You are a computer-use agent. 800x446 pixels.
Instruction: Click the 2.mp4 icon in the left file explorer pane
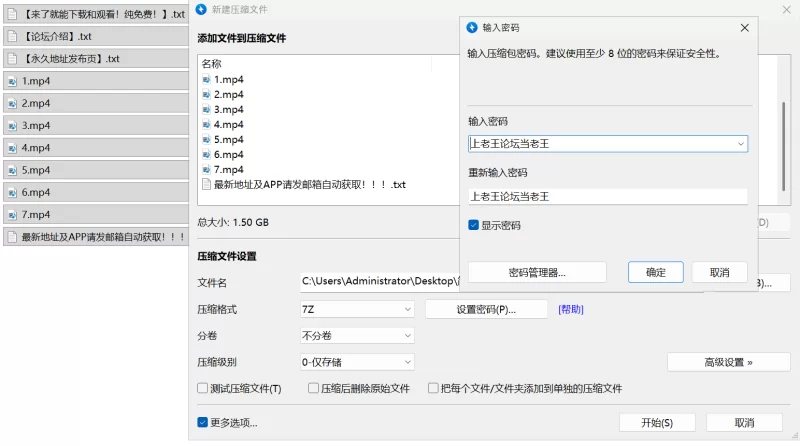tap(12, 104)
